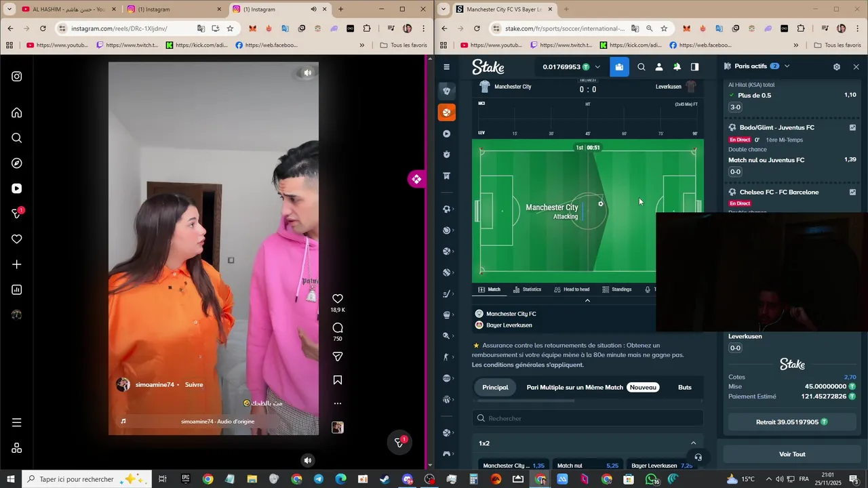
Task: Open the Windows Start menu
Action: point(11,479)
